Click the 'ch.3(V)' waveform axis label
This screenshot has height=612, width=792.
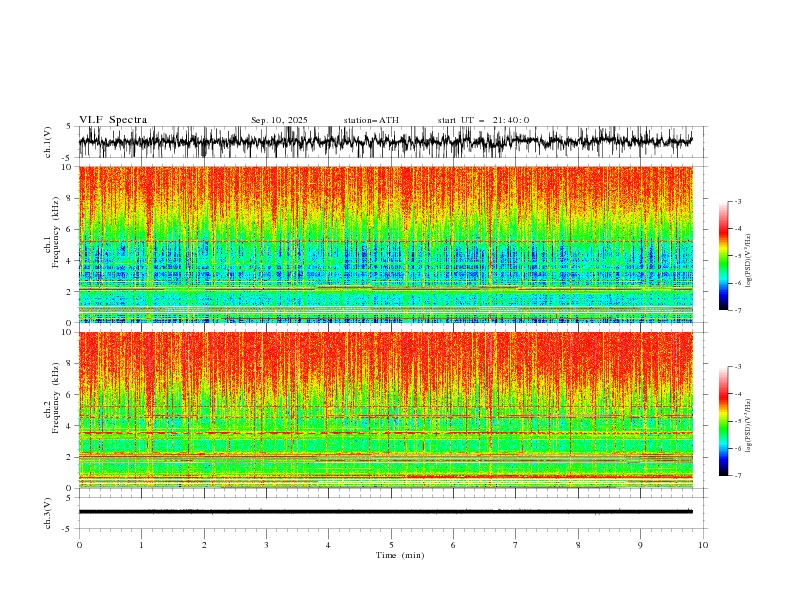48,513
